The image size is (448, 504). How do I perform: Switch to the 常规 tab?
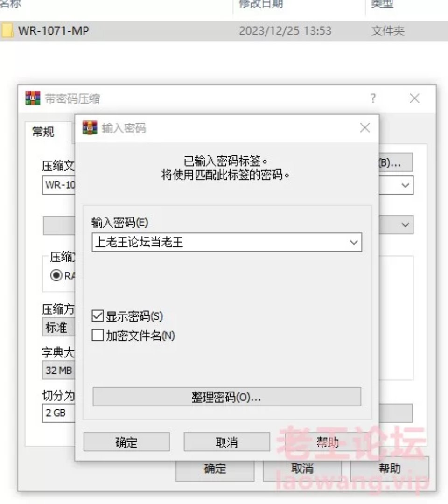point(43,132)
